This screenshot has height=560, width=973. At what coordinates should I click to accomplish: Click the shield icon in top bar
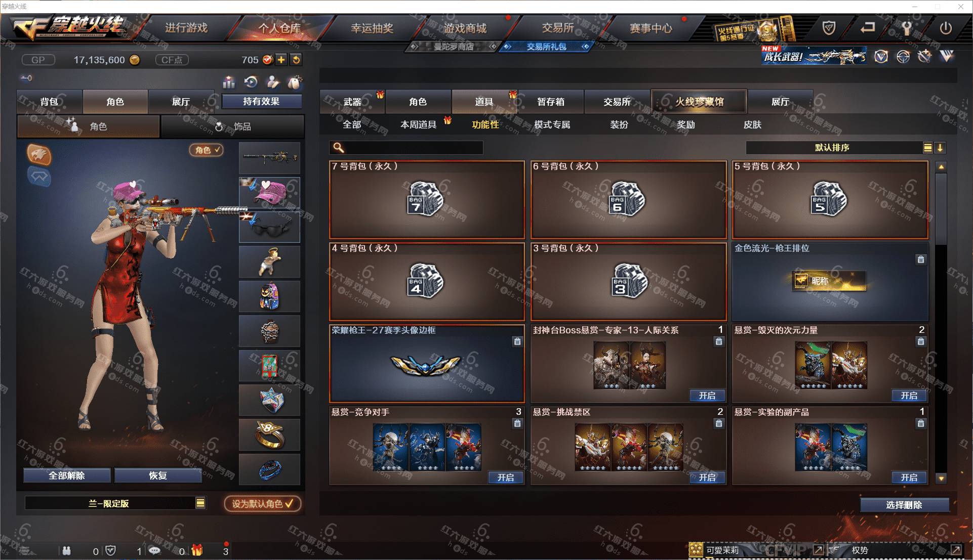829,28
